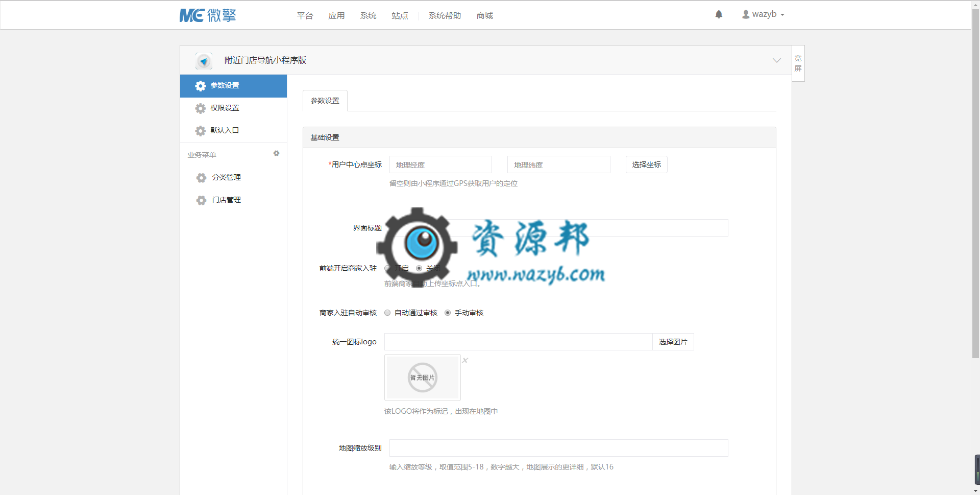
Task: Select 自动通过审核 radio option
Action: pos(387,313)
